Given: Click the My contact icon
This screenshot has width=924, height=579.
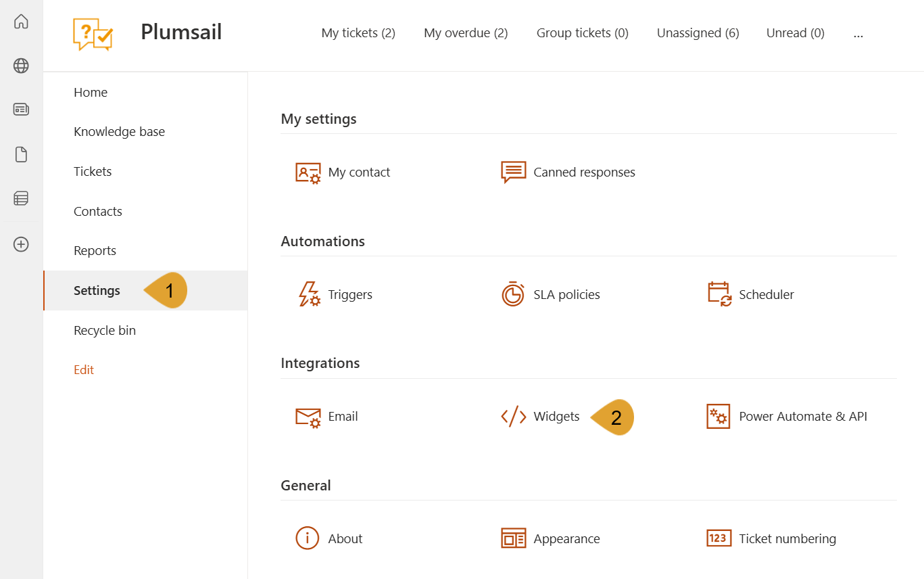Looking at the screenshot, I should click(308, 172).
